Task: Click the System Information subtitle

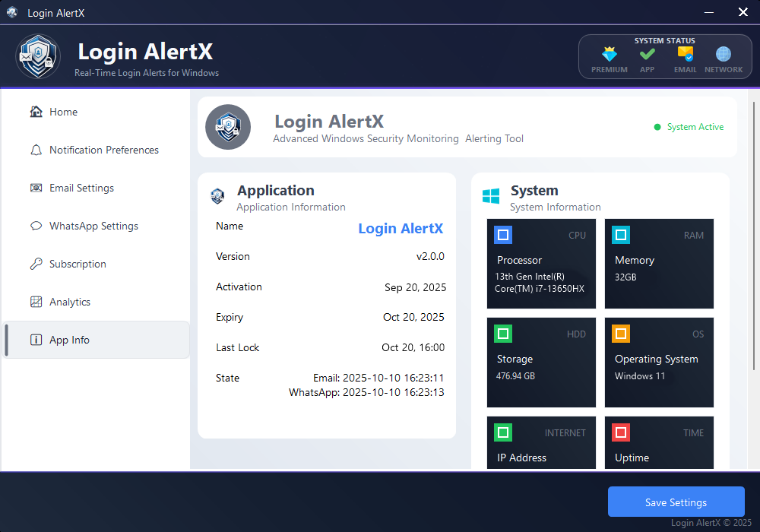Action: point(555,207)
